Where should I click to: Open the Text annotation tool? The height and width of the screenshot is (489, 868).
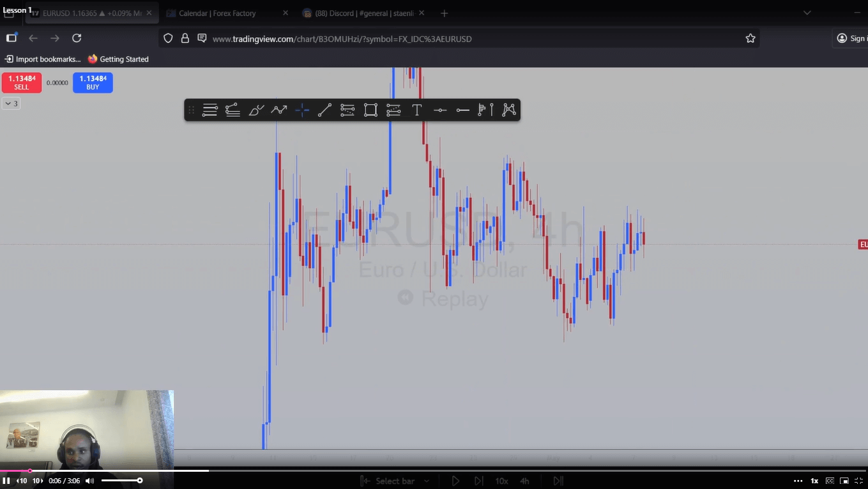pyautogui.click(x=416, y=110)
